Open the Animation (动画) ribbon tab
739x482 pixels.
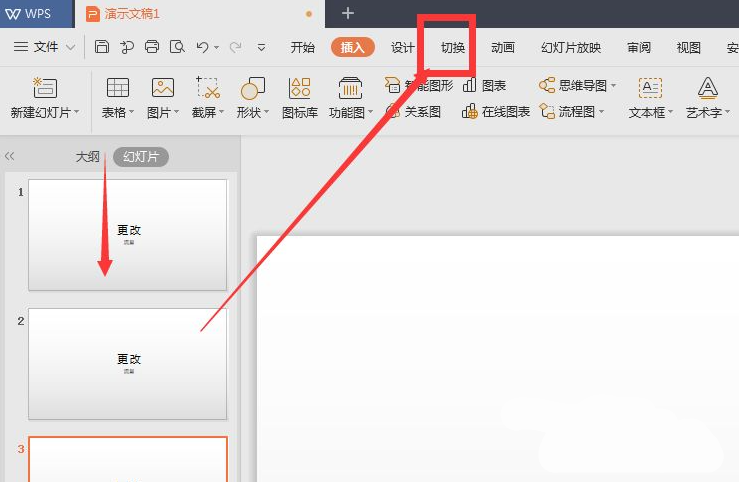pos(502,47)
